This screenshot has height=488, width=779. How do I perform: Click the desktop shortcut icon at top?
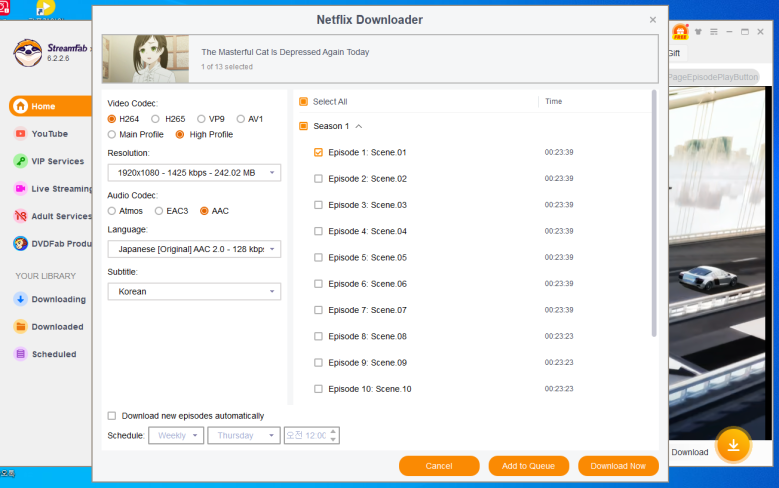(x=45, y=7)
